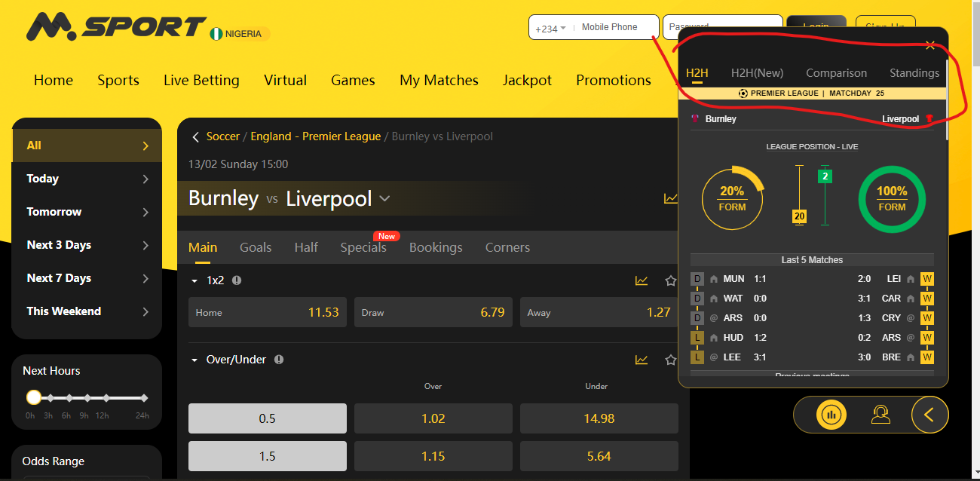980x481 pixels.
Task: Open My Matches in the navigation
Action: pyautogui.click(x=439, y=81)
